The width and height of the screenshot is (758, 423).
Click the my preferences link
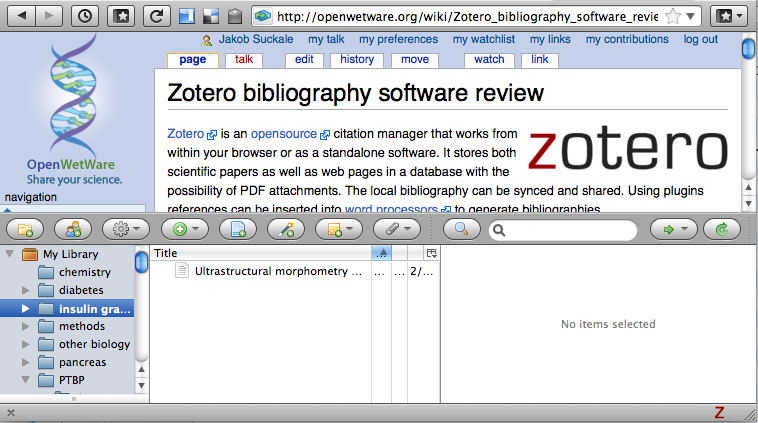(x=398, y=40)
